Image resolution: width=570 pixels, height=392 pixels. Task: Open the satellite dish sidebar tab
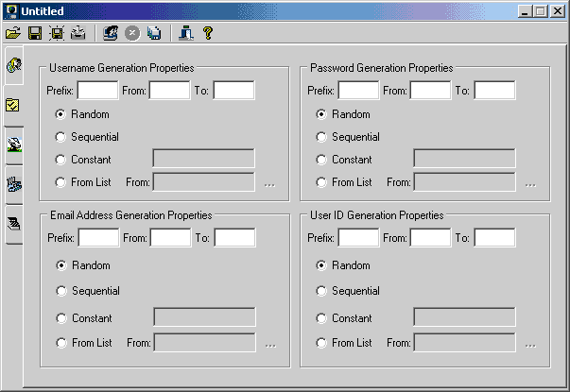click(14, 145)
